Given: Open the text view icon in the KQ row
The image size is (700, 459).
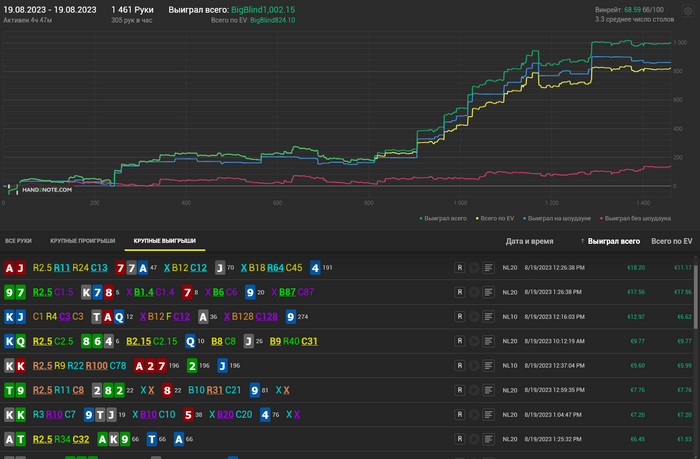Looking at the screenshot, I should coord(488,341).
